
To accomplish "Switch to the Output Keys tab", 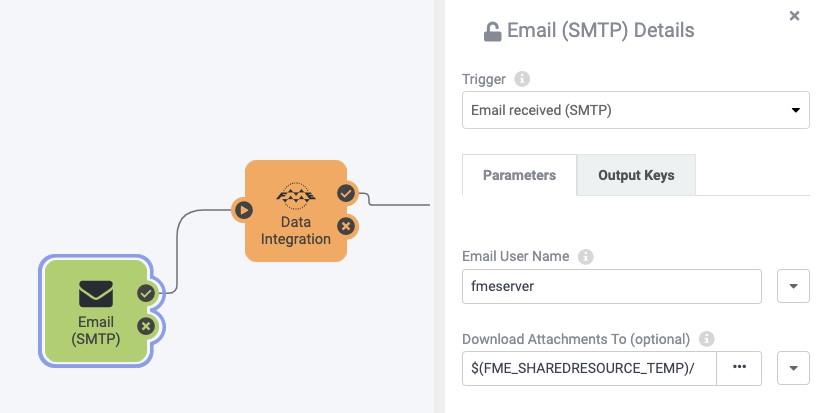I will coord(636,175).
